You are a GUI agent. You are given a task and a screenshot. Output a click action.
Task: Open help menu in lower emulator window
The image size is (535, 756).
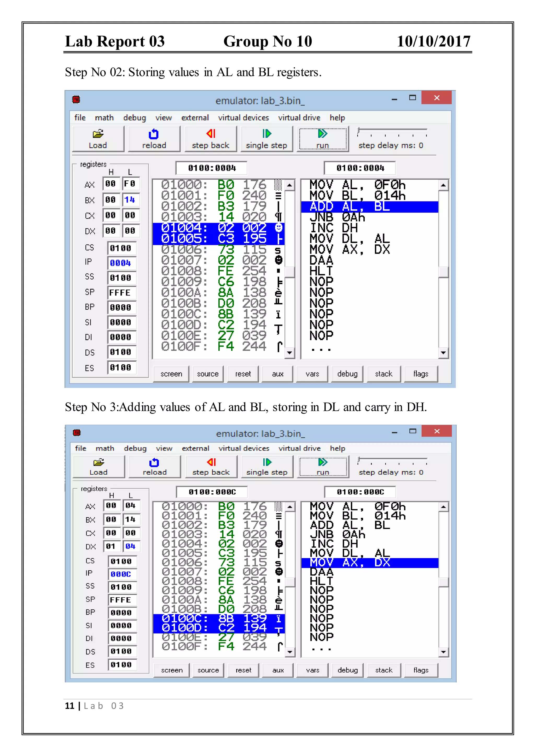pos(338,448)
